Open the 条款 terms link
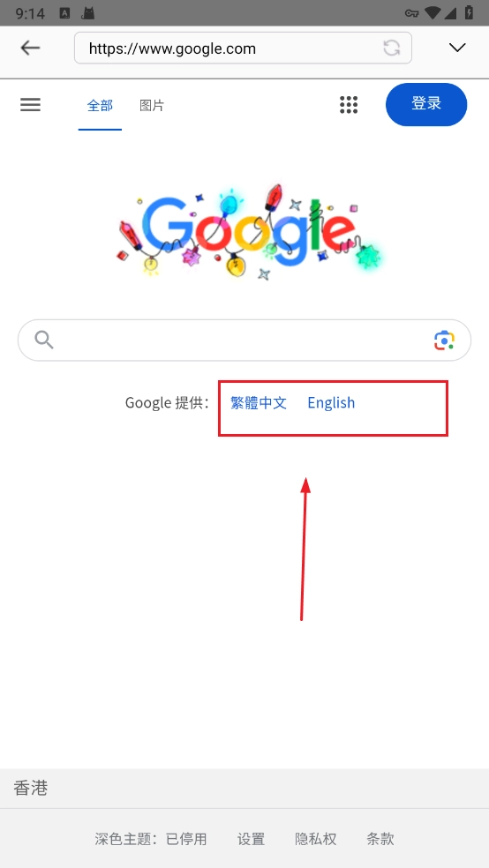Screen dimensions: 489x868 tap(380, 839)
